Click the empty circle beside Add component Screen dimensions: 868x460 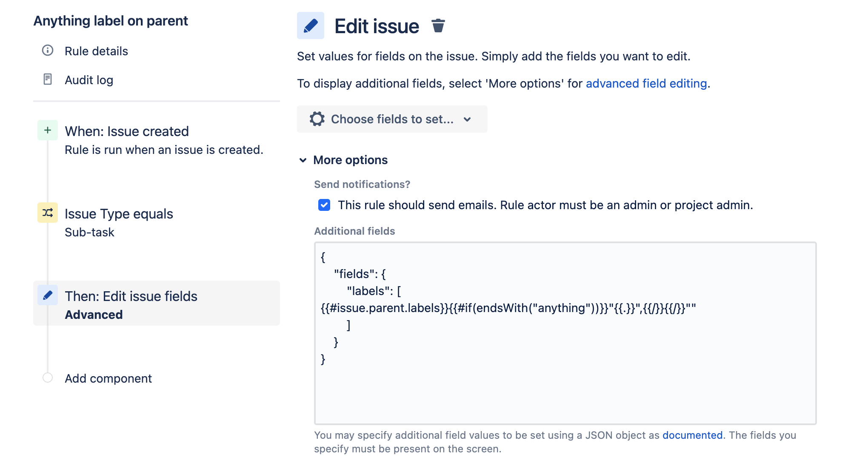pyautogui.click(x=48, y=378)
